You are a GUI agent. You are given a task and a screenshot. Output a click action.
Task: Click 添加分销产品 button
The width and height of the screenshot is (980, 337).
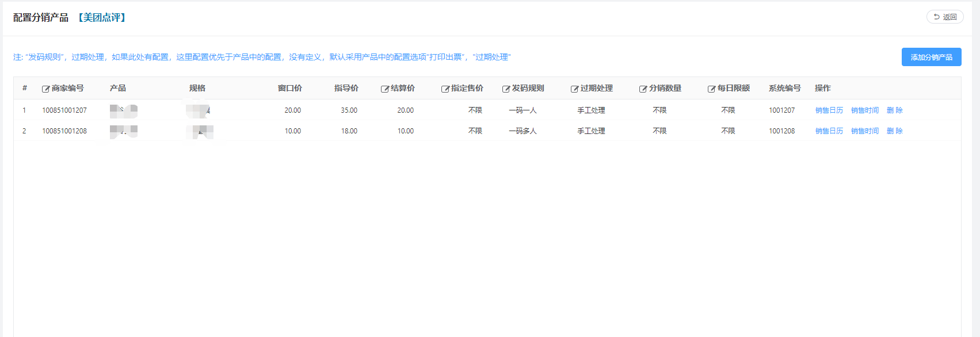[931, 57]
